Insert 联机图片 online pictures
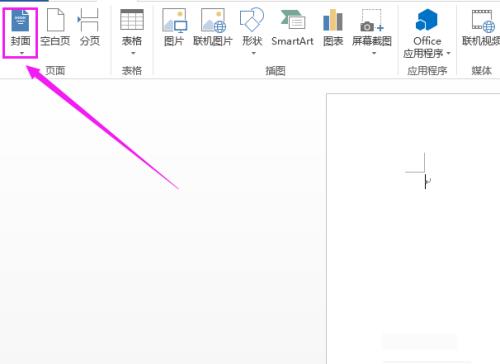Screen dimensions: 500x364 pyautogui.click(x=213, y=28)
